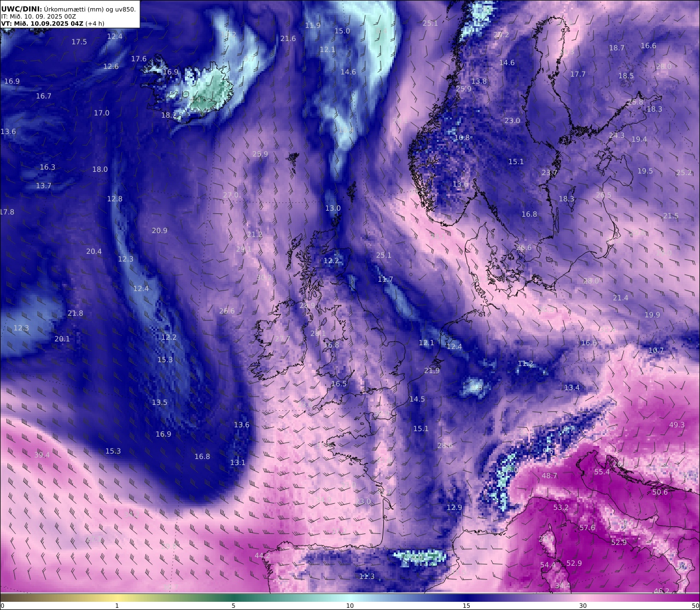
Task: Click the 49.3 value label
Action: (677, 425)
